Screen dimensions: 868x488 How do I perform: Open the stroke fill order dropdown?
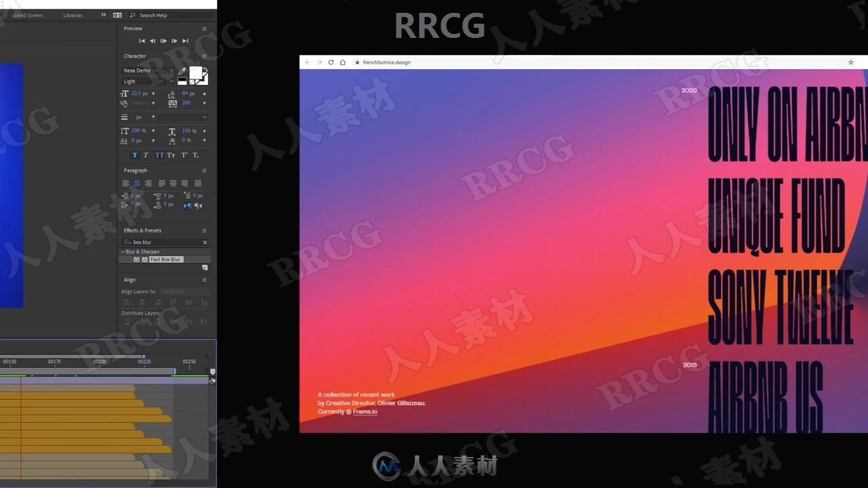(183, 117)
